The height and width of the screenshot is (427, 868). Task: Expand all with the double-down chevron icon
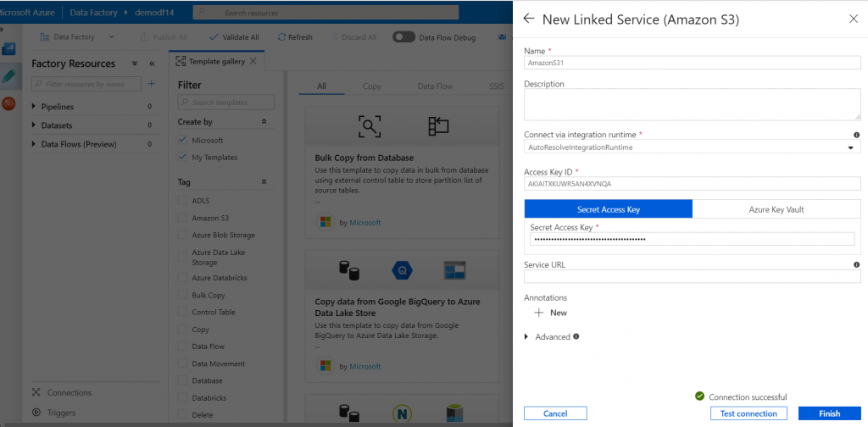coord(135,64)
